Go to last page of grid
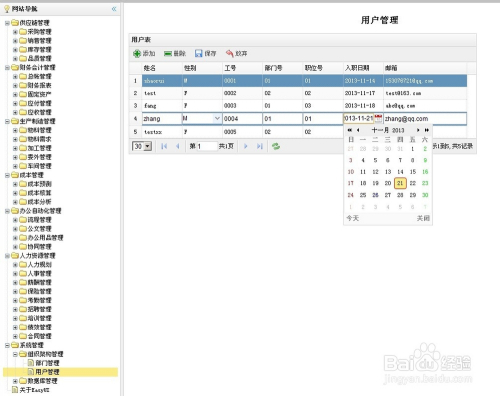Screen dimensions: 500x396 click(x=260, y=146)
